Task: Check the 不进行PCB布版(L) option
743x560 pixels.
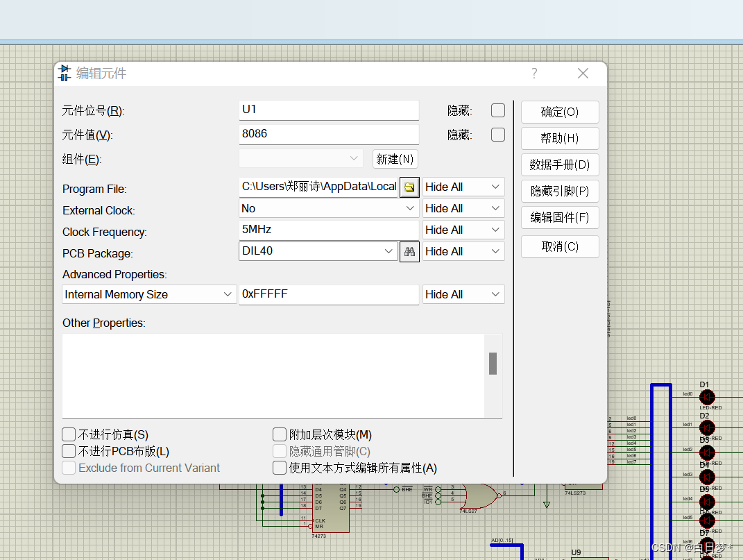Action: pyautogui.click(x=69, y=450)
